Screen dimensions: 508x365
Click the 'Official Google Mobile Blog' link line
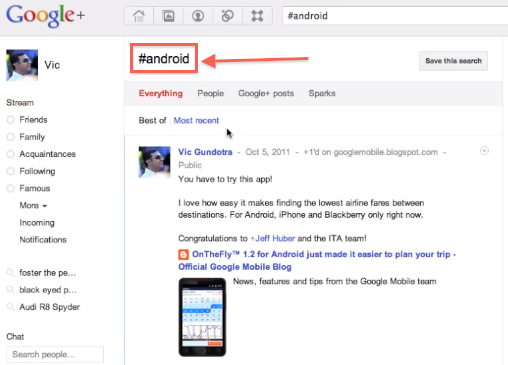click(235, 267)
